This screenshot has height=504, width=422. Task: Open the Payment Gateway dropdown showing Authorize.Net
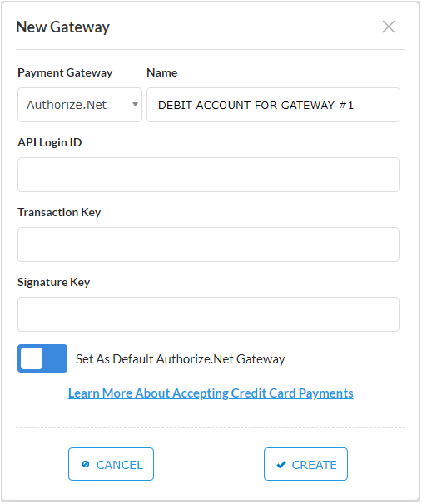point(80,105)
